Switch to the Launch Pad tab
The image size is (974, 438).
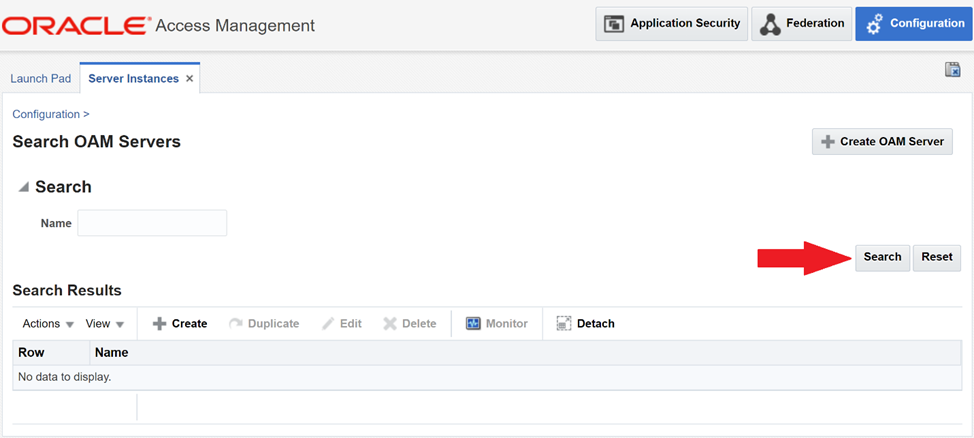40,79
